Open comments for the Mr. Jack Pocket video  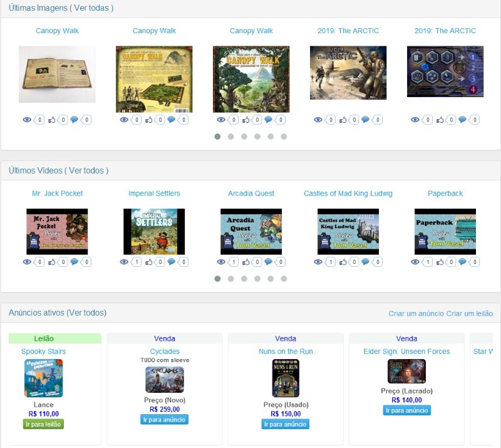74,262
